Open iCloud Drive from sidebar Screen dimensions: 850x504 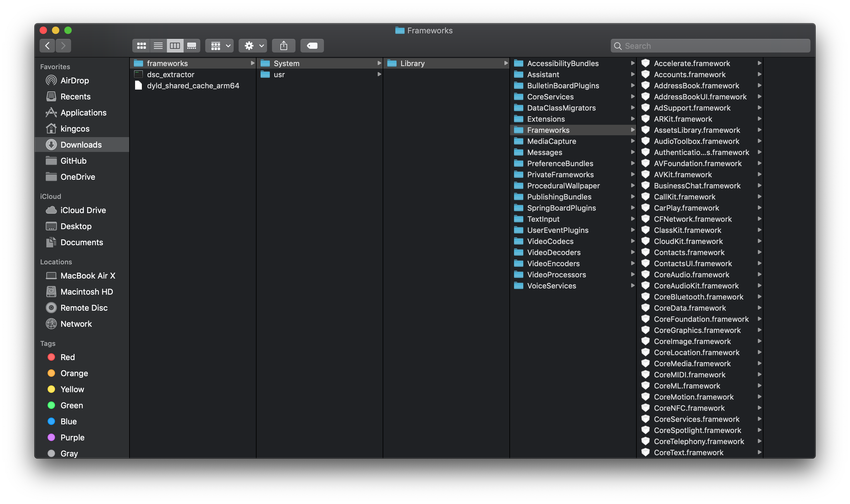83,210
